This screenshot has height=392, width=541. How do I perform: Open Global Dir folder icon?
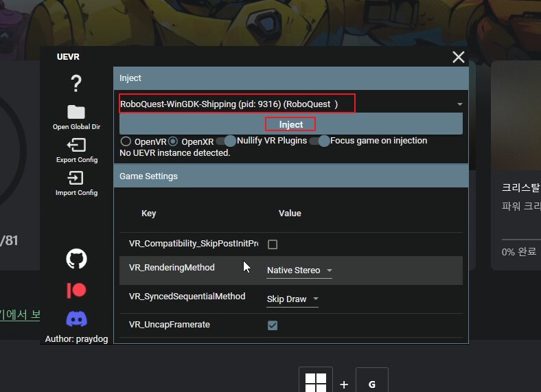click(76, 113)
